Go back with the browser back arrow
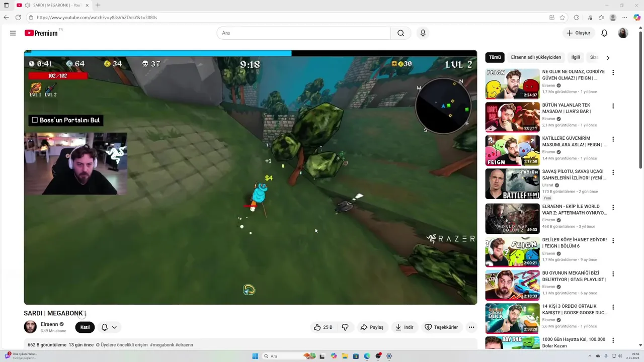 click(6, 17)
